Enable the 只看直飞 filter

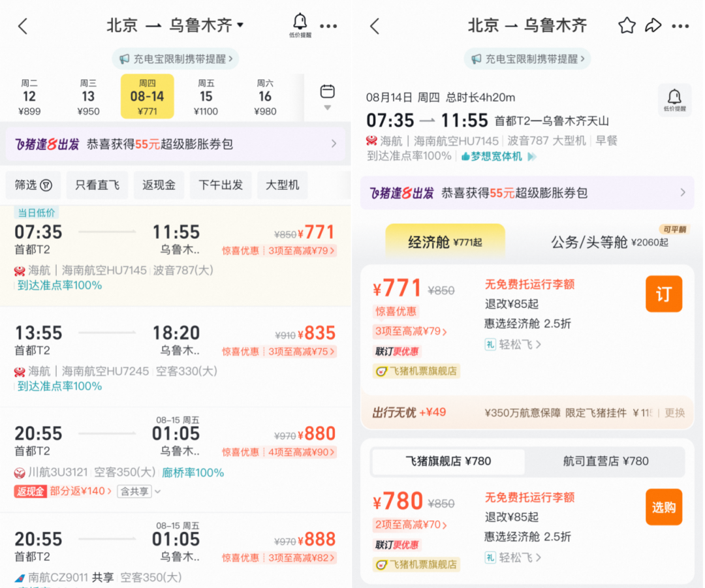[97, 185]
